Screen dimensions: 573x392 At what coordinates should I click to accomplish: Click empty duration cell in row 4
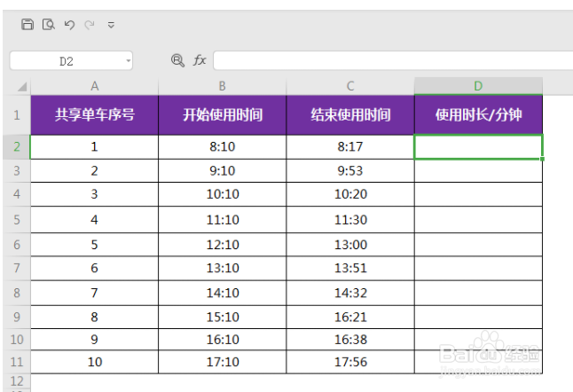click(x=478, y=194)
